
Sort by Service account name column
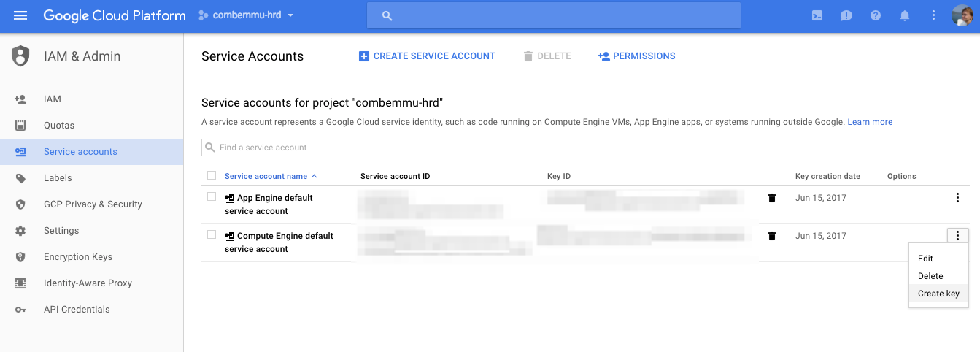pos(271,176)
